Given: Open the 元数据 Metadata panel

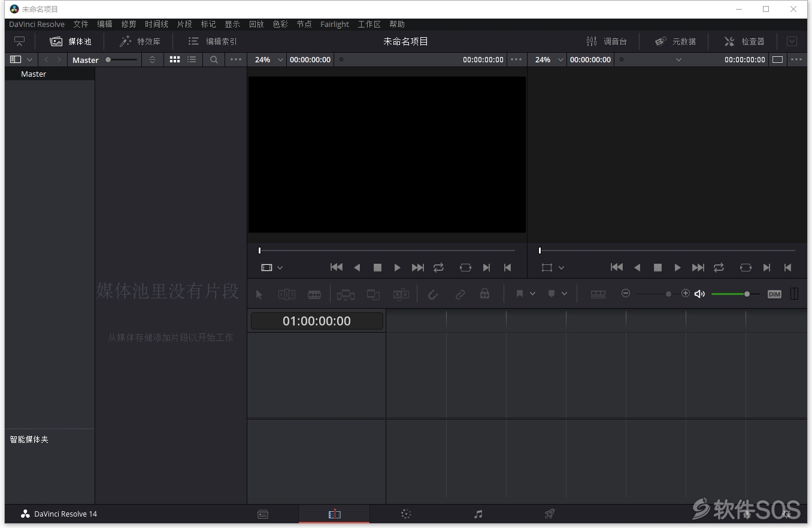Looking at the screenshot, I should (675, 41).
